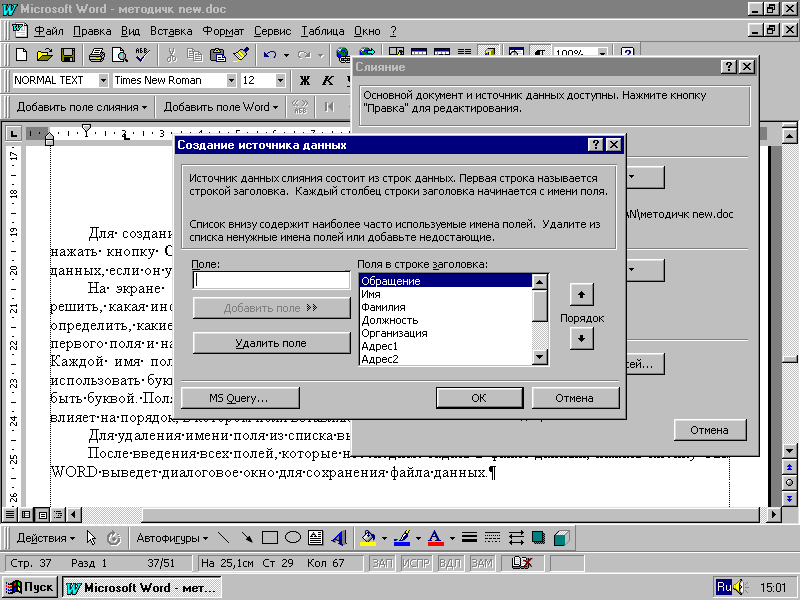The height and width of the screenshot is (600, 800).
Task: Open 'Добавить поле Word' dropdown
Action: point(220,107)
